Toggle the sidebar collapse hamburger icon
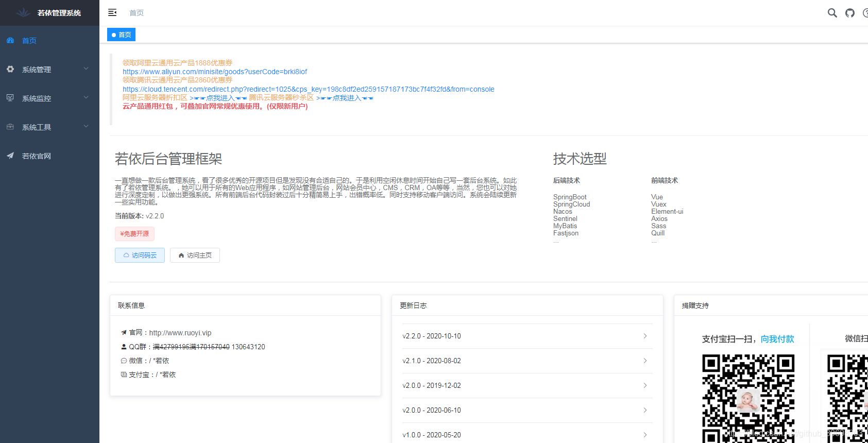 [112, 12]
